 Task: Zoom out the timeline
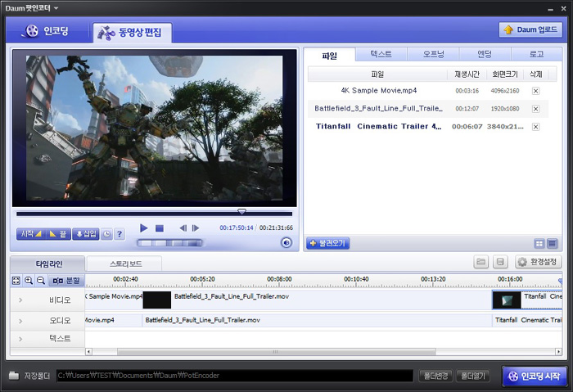coord(41,281)
